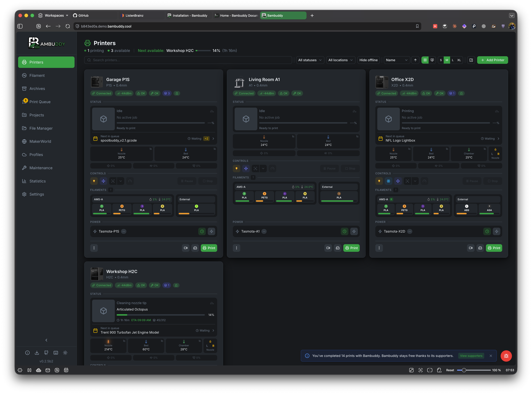Click Garage P1S notification bell badge
This screenshot has width=532, height=394.
tap(177, 93)
